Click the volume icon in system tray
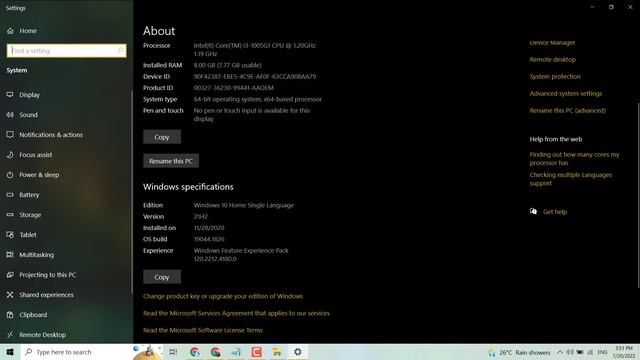Viewport: 640px width, 360px height. click(x=570, y=352)
